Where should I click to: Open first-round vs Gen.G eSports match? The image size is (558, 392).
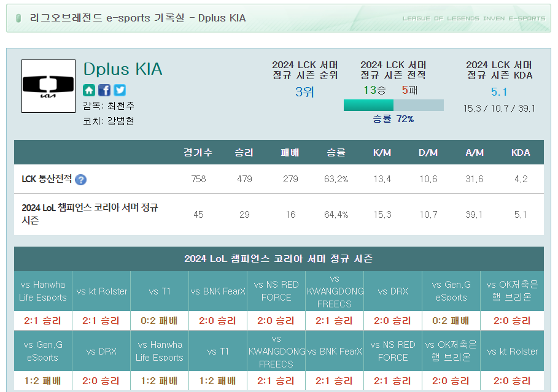point(452,291)
